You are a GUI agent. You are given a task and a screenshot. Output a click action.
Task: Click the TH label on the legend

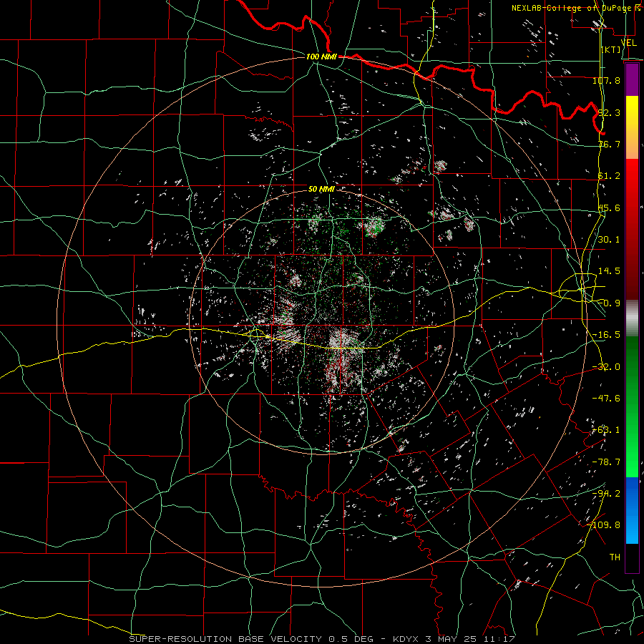(x=615, y=557)
